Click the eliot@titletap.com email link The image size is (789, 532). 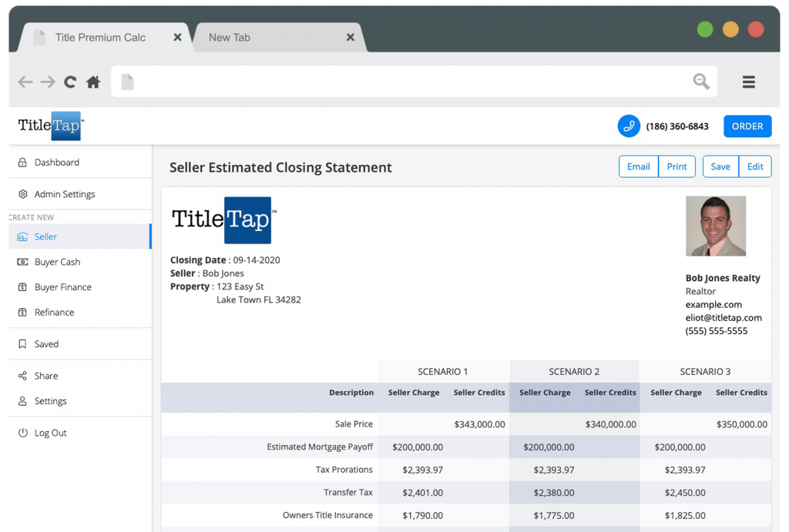(723, 317)
